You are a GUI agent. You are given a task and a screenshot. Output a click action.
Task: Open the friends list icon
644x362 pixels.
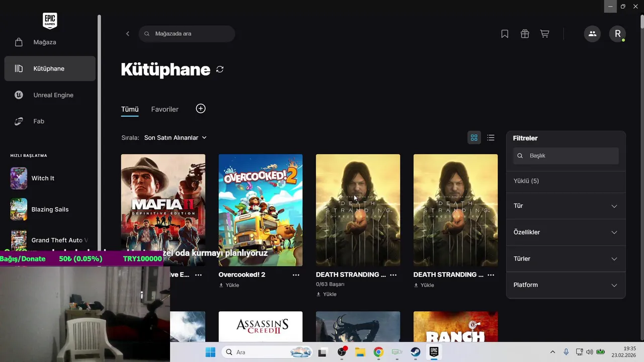coord(592,34)
